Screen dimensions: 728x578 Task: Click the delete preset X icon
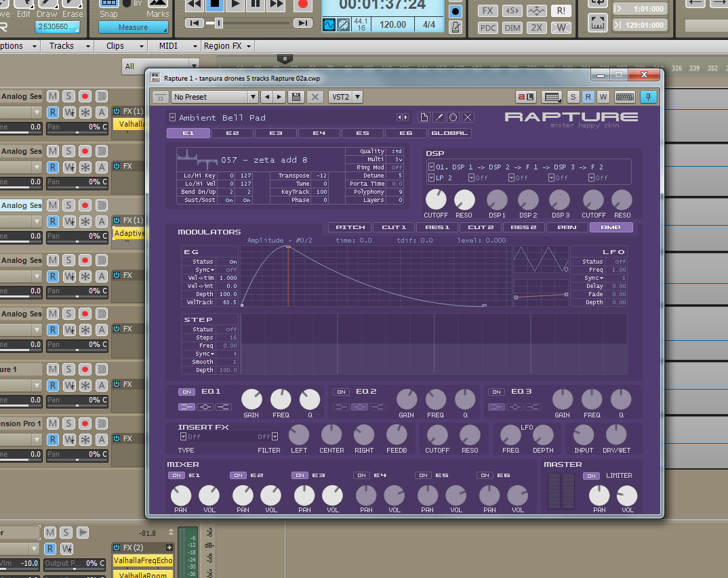pyautogui.click(x=315, y=97)
